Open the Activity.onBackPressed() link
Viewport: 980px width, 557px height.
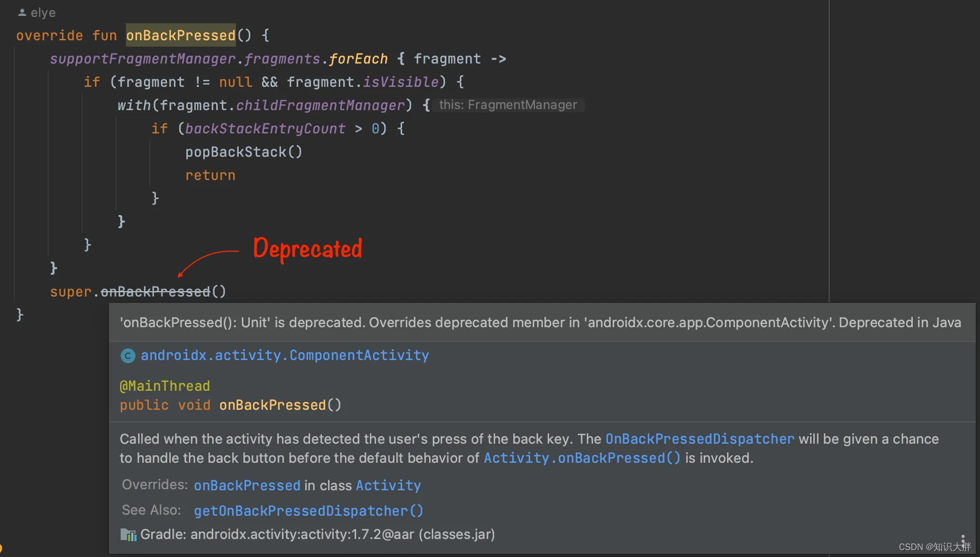[x=581, y=458]
